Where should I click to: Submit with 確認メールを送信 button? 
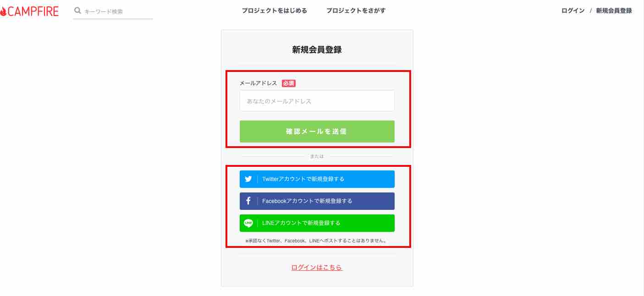(x=317, y=132)
